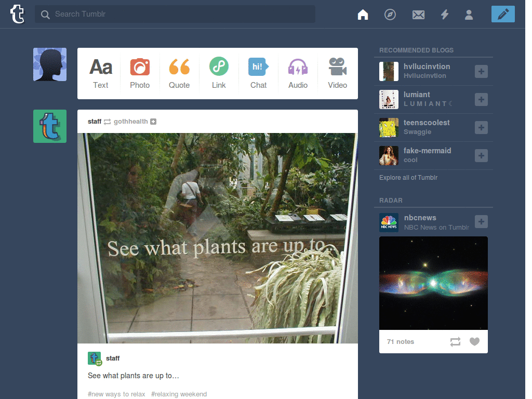Screen dimensions: 532x399
Task: Follow gothhealth with the plus icon
Action: coord(153,122)
